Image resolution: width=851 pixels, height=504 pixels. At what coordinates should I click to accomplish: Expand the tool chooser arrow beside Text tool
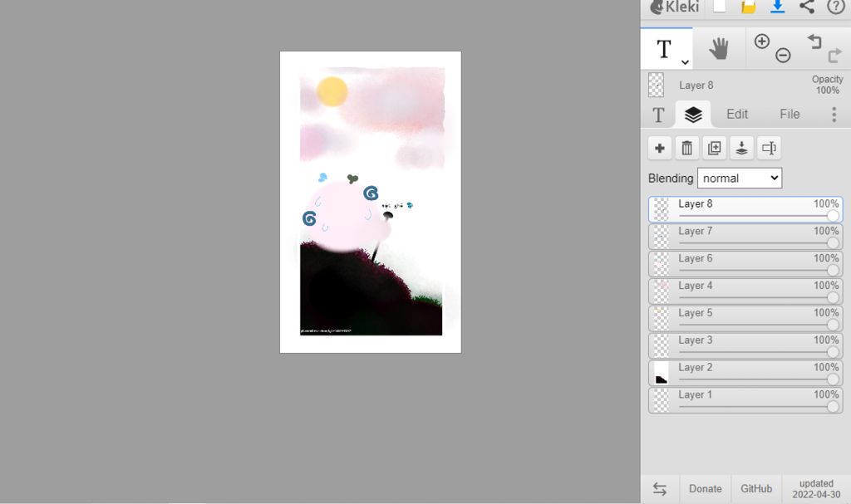686,62
